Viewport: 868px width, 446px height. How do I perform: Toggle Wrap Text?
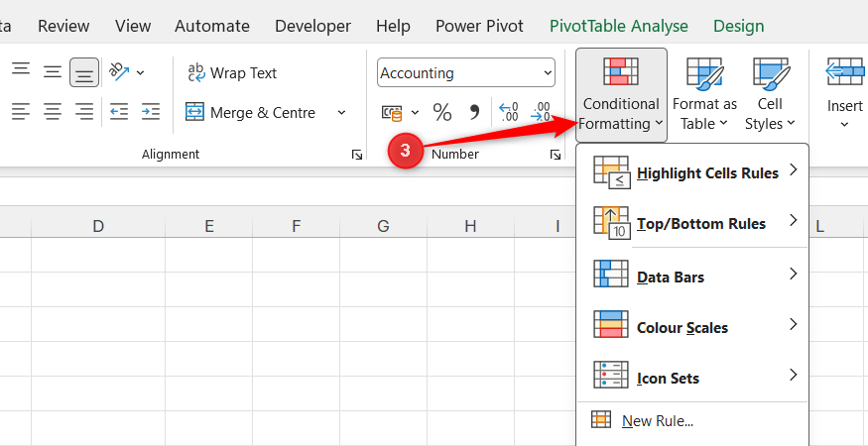(x=232, y=73)
